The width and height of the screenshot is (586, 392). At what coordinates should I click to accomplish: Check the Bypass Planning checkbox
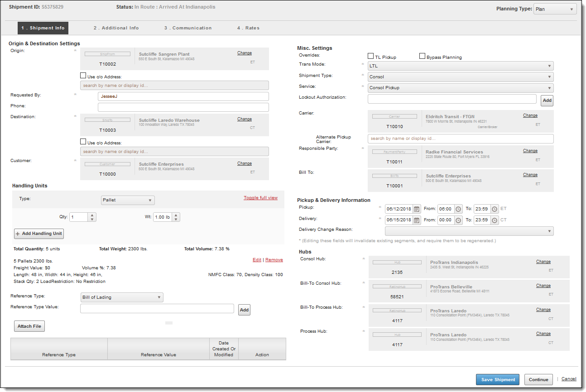tap(423, 57)
